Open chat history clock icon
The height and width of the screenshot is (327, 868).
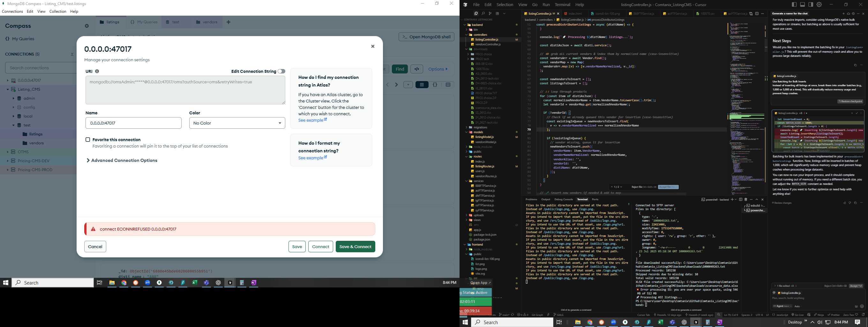pyautogui.click(x=853, y=14)
